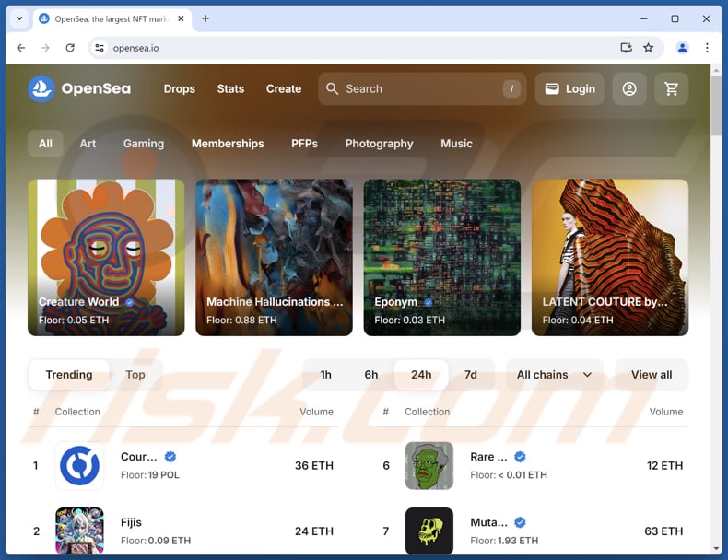Set time range to 6h

point(371,375)
